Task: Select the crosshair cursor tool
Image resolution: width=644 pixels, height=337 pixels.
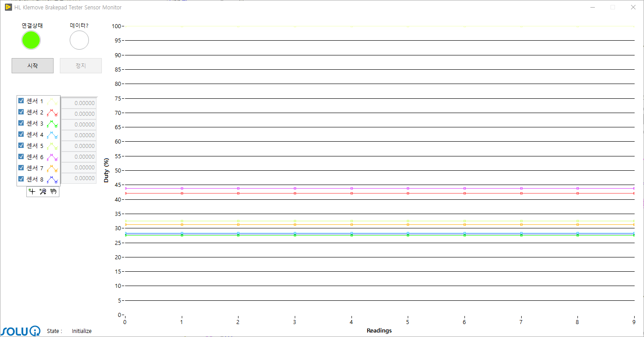Action: pyautogui.click(x=32, y=191)
